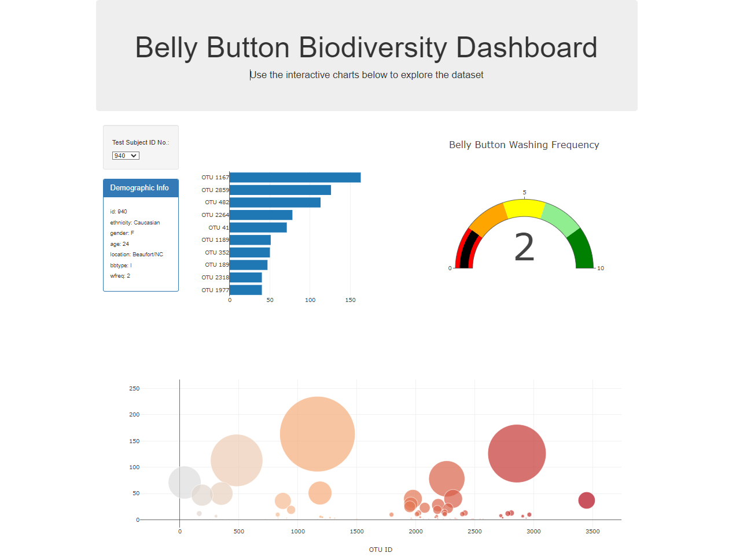Click the small red bubble near OTU 3400
This screenshot has width=736, height=560.
586,500
